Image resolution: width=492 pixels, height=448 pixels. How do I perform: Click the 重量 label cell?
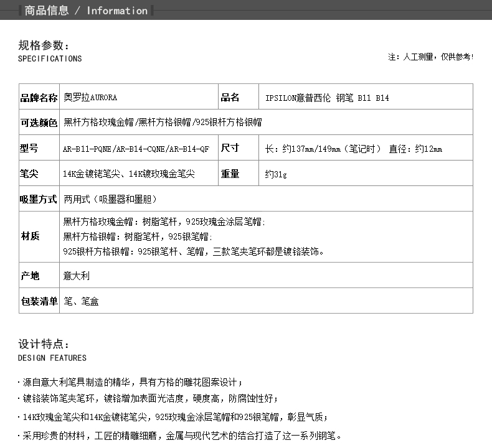239,173
